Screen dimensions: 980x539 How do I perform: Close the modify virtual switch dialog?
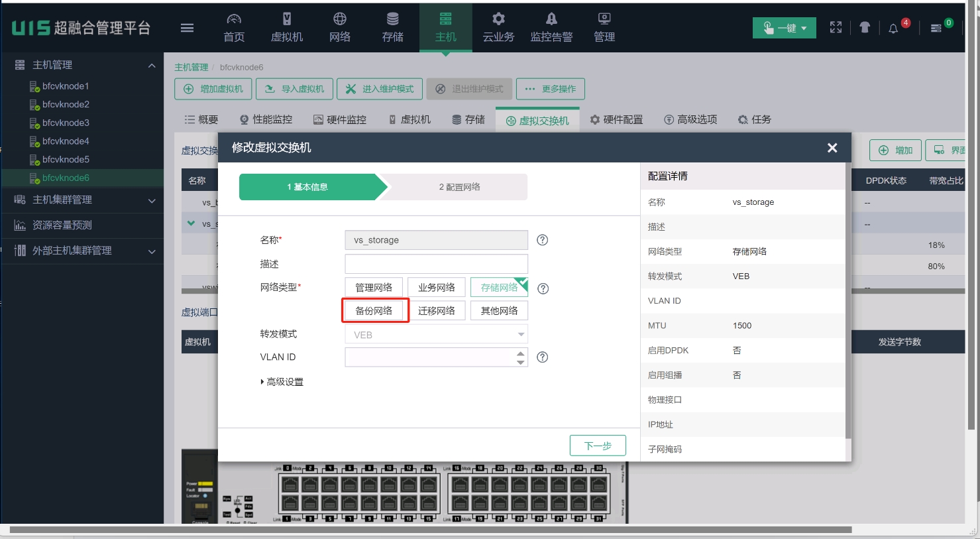pyautogui.click(x=832, y=148)
